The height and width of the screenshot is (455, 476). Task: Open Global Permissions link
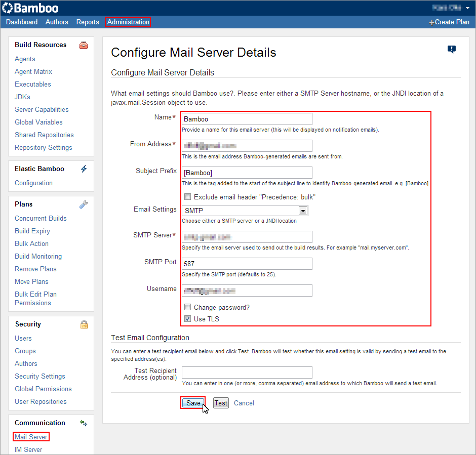point(43,389)
